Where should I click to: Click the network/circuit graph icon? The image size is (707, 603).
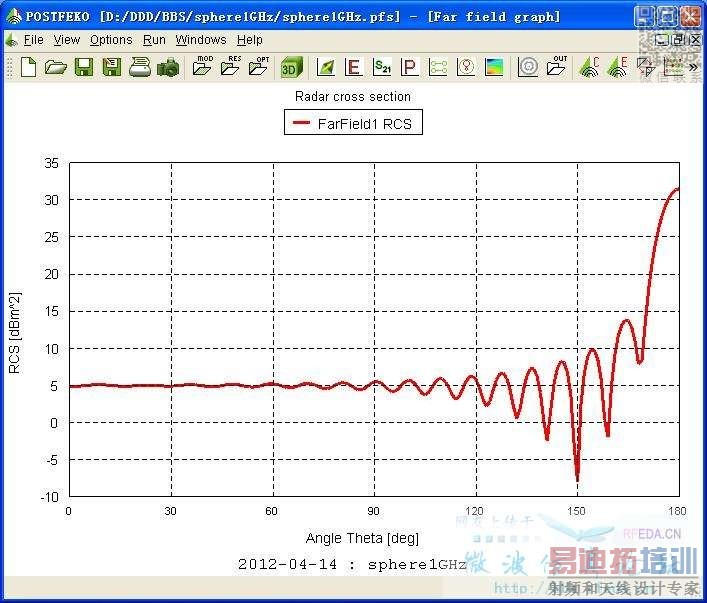(x=438, y=68)
